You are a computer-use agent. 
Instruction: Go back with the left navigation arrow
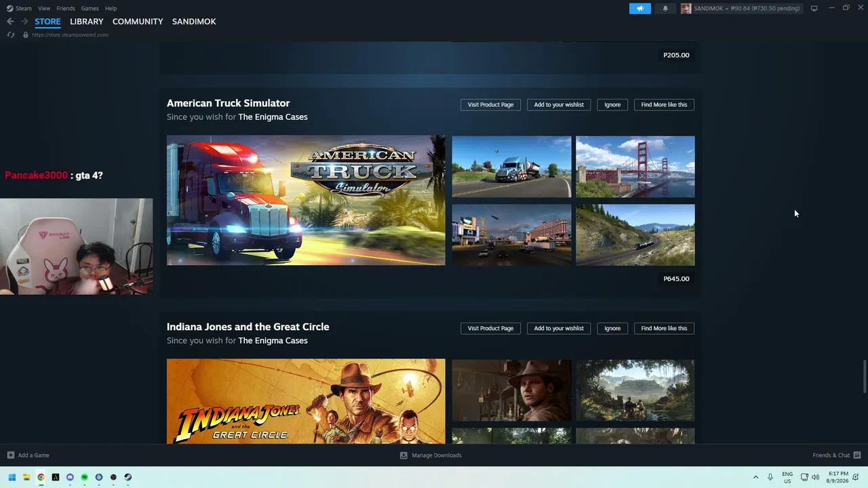10,22
